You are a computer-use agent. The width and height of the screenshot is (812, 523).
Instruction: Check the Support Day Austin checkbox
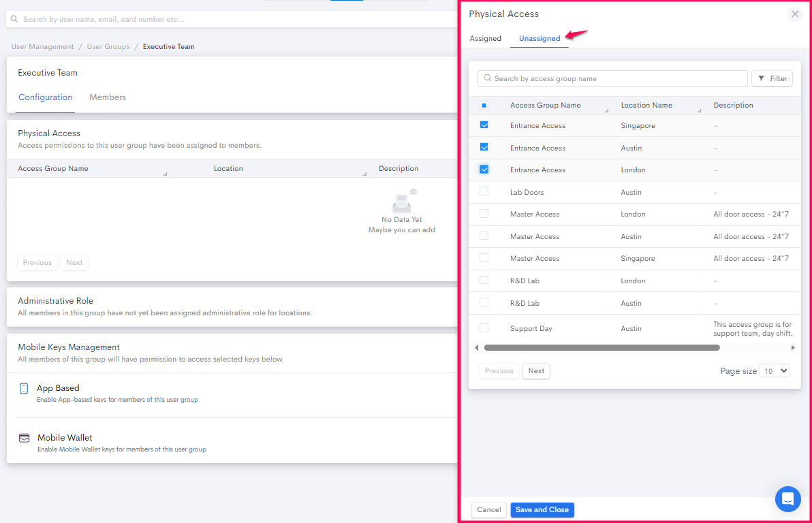tap(484, 328)
